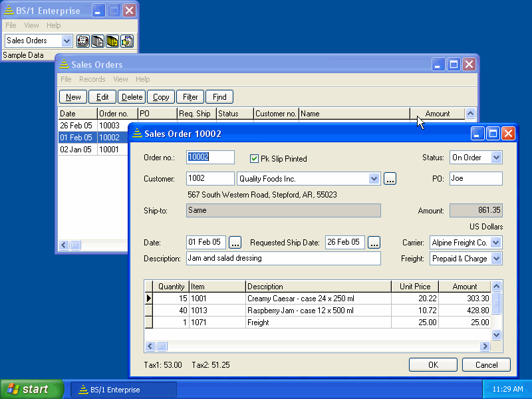Click the PO field containing Joe

[476, 179]
